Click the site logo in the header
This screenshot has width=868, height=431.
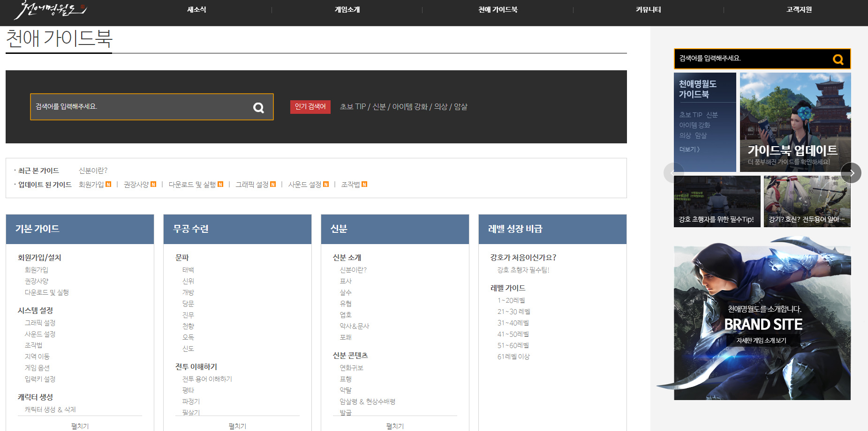[x=50, y=10]
